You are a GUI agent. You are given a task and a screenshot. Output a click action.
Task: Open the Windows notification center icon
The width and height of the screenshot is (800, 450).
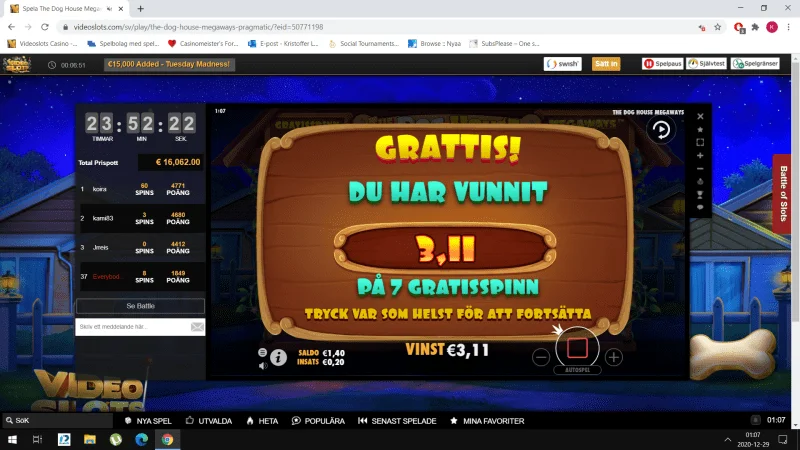783,439
